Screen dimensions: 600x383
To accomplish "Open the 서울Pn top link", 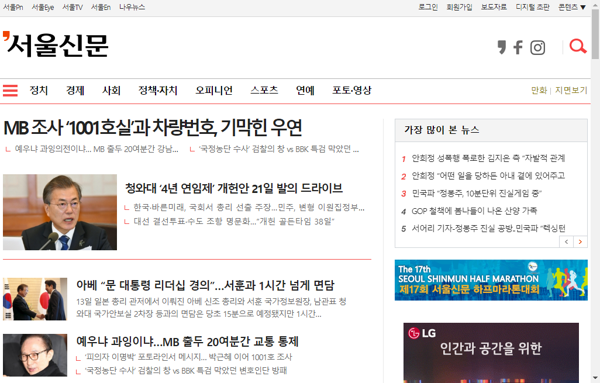I will click(13, 7).
